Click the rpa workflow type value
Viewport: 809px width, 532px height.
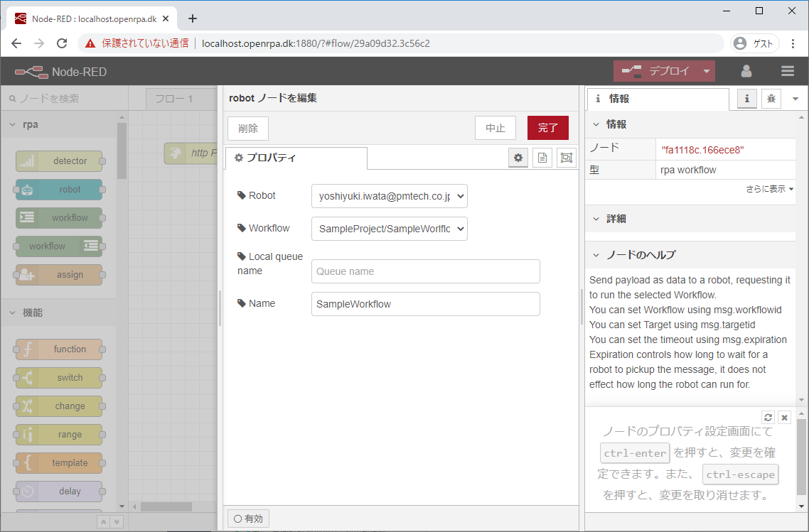pos(687,170)
